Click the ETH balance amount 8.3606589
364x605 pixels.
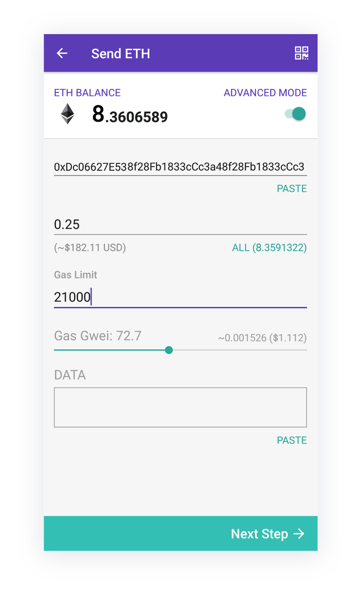[130, 115]
